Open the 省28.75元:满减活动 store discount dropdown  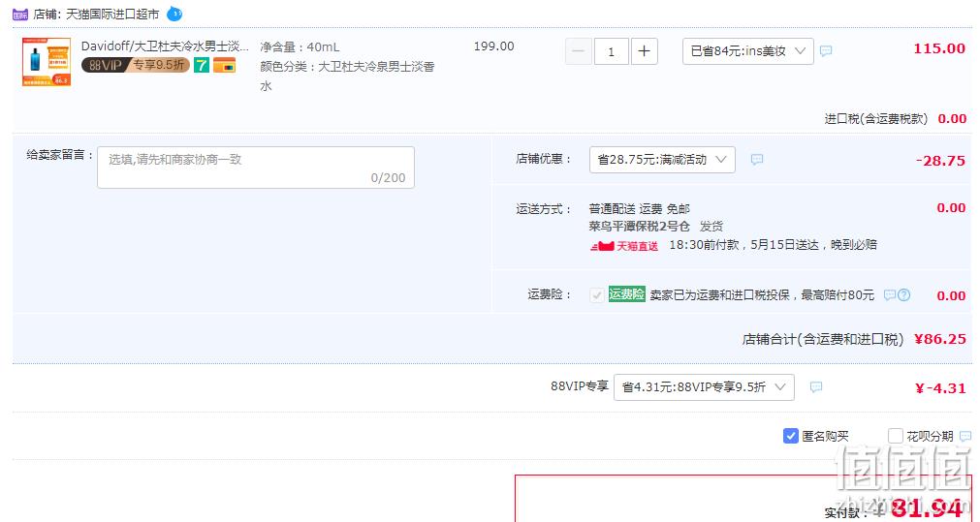tap(662, 160)
